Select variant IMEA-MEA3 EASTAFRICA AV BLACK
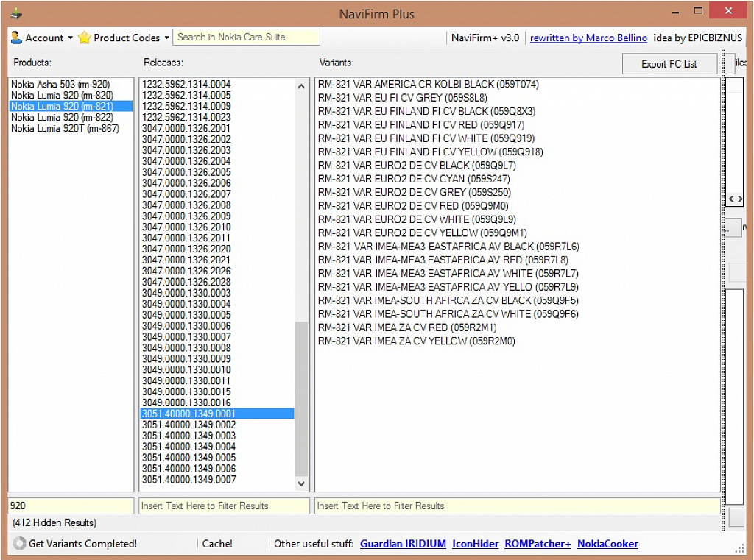Viewport: 754px width, 560px height. (518, 246)
